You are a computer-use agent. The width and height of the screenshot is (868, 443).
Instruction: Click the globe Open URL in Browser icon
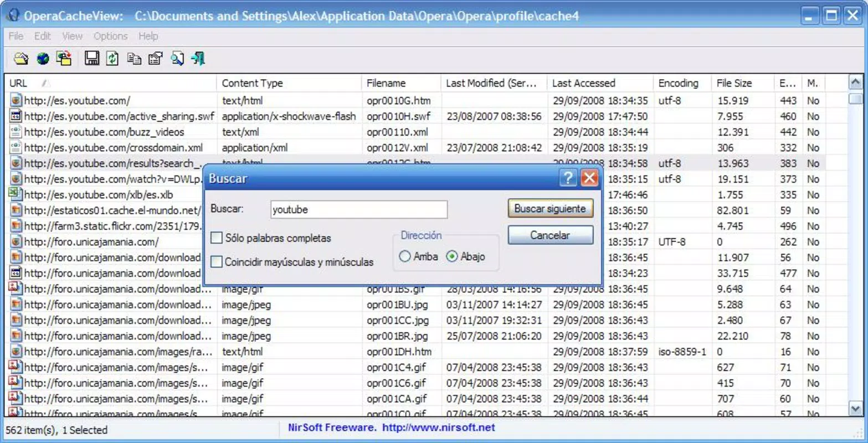click(43, 59)
